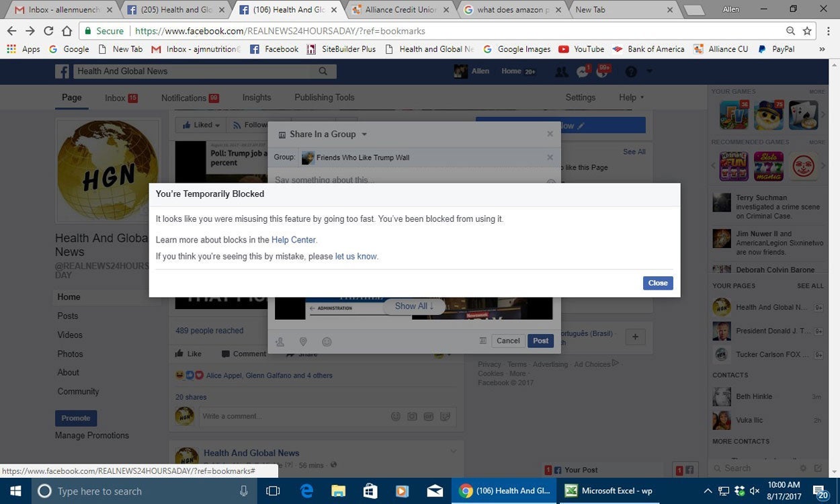Open page Settings

(581, 97)
